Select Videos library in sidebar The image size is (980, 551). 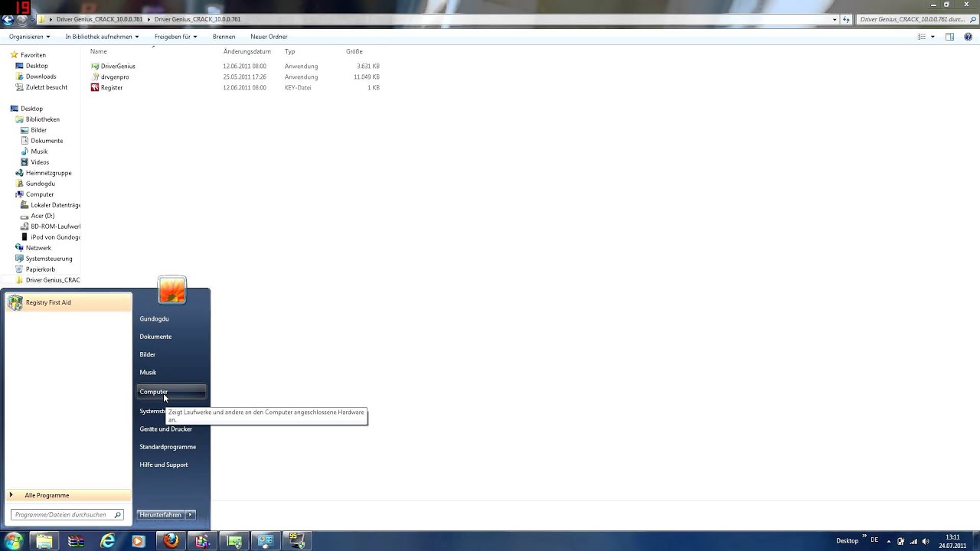tap(40, 162)
